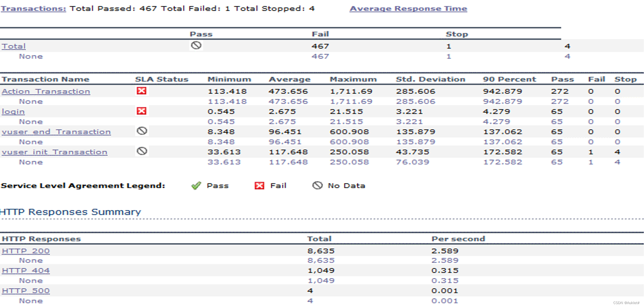
Task: Open the HTTP_404 link
Action: (x=26, y=271)
